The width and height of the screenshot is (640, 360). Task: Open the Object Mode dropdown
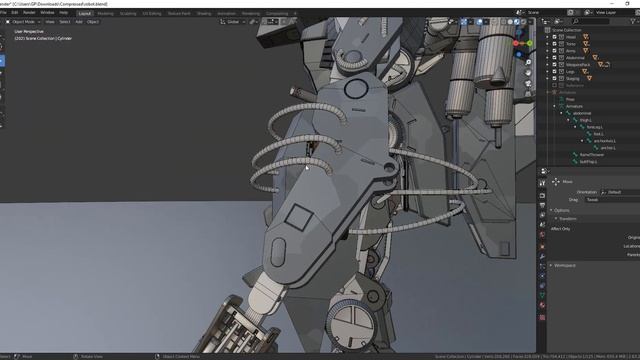tap(23, 22)
